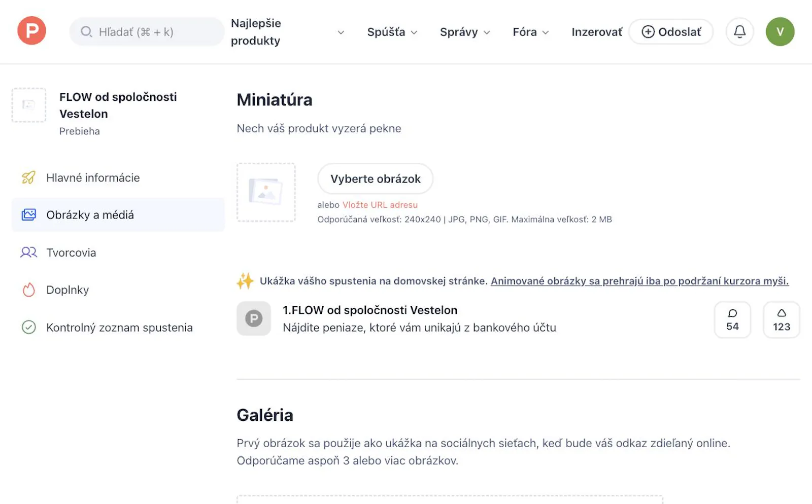Expand the Fóra chevron arrow
Screen dimensions: 812x504
pyautogui.click(x=546, y=32)
